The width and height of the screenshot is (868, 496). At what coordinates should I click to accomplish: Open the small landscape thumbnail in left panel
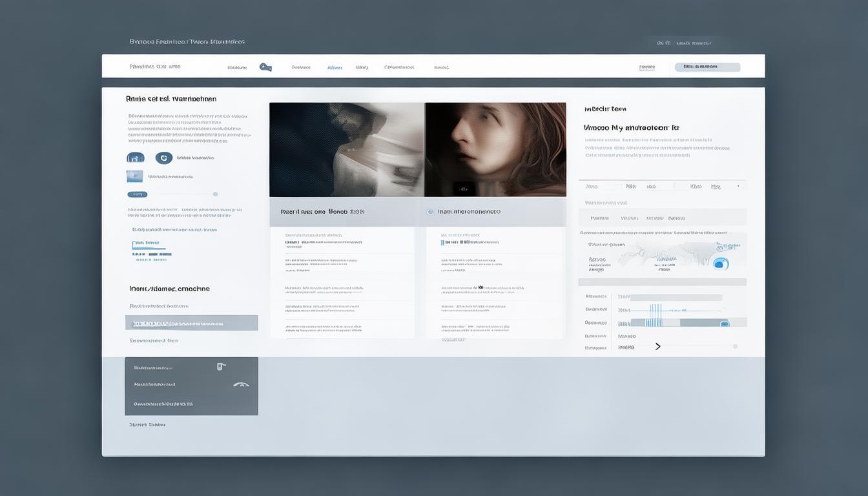[x=134, y=176]
